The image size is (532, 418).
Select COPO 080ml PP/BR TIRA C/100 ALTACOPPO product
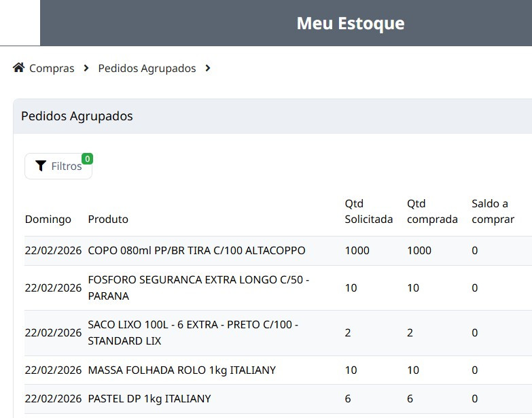pos(196,250)
